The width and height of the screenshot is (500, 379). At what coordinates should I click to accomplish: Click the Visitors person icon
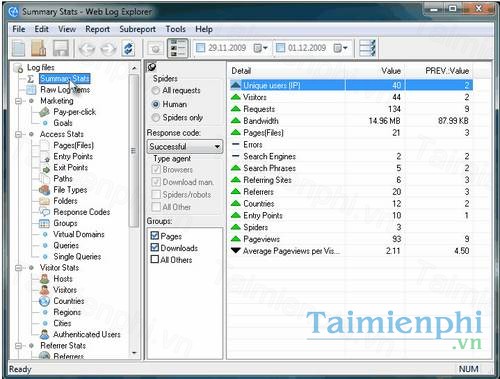(x=44, y=290)
